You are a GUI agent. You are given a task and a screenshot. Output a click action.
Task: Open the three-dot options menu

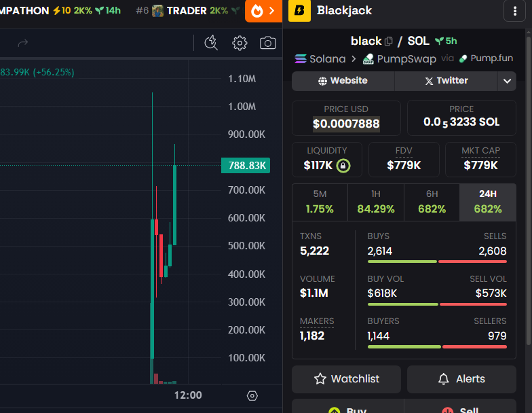[x=514, y=11]
